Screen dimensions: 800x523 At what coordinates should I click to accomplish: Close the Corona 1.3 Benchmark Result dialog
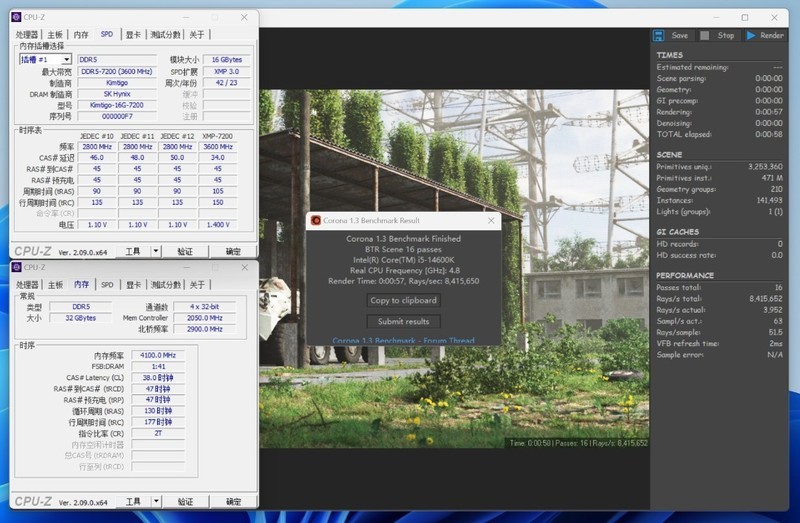(x=491, y=220)
